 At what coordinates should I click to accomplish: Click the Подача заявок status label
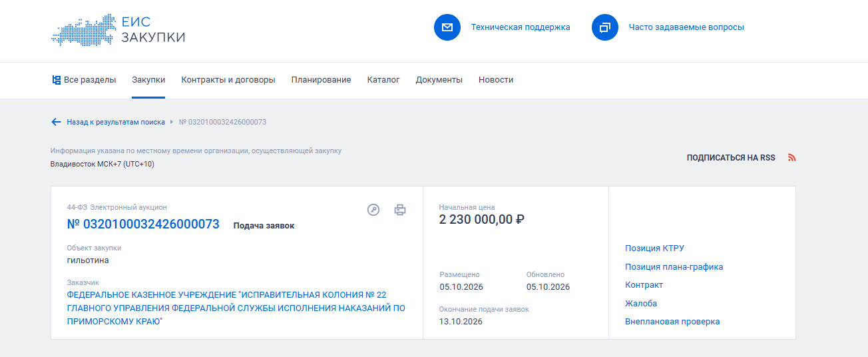click(x=264, y=226)
